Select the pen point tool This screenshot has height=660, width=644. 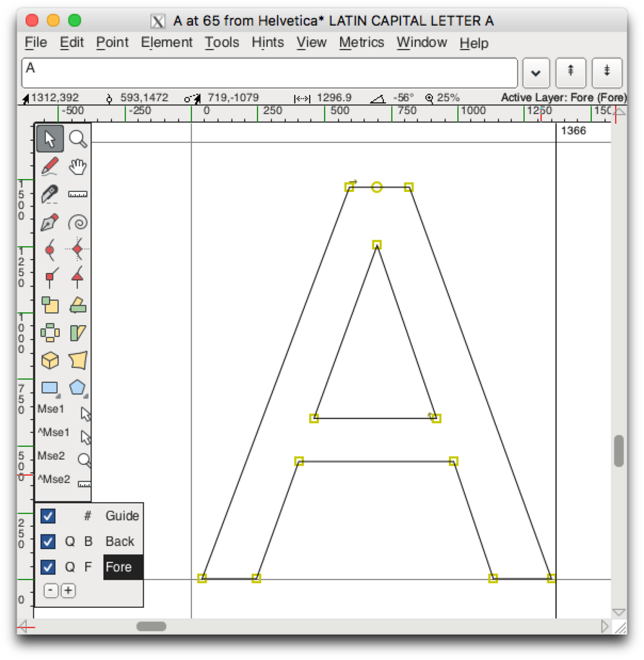(x=50, y=222)
